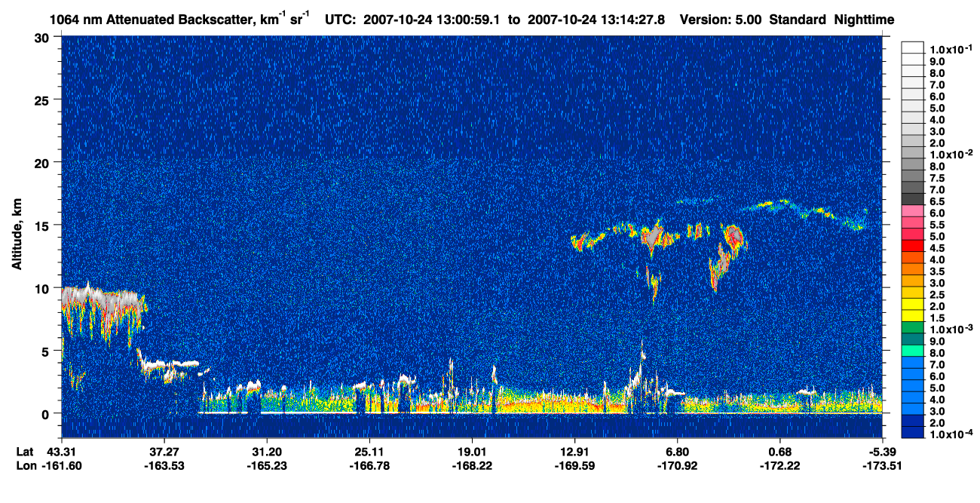Click the longitude value '-173.51'
The image size is (980, 503).
[x=881, y=465]
